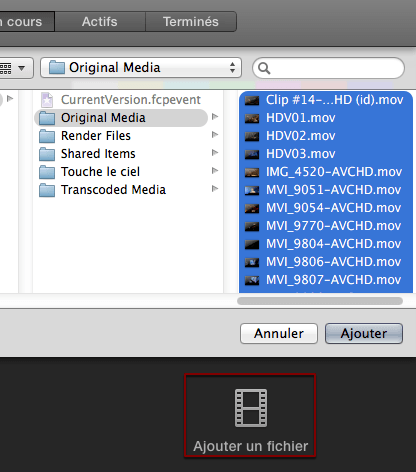Screen dimensions: 416x472
Task: Open the Original Media location dropdown
Action: coord(141,68)
